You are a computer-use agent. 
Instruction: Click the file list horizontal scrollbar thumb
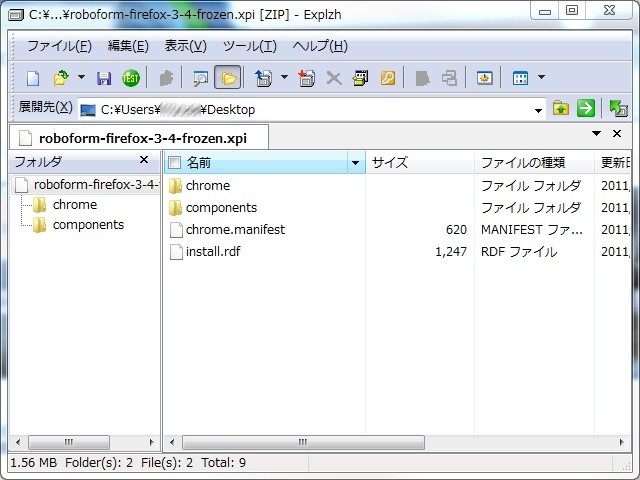coord(303,442)
